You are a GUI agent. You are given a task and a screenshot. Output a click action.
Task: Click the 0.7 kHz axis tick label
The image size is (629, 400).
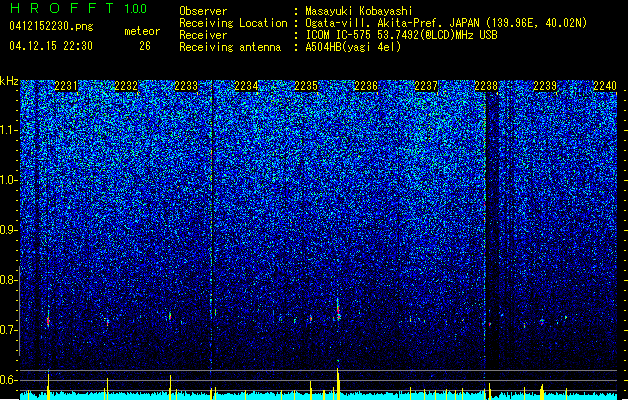point(9,330)
